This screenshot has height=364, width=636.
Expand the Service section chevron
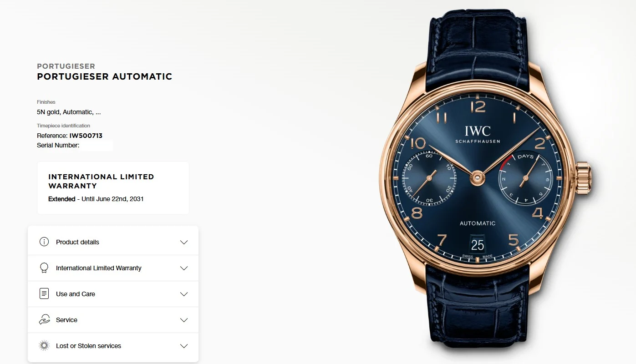coord(184,320)
